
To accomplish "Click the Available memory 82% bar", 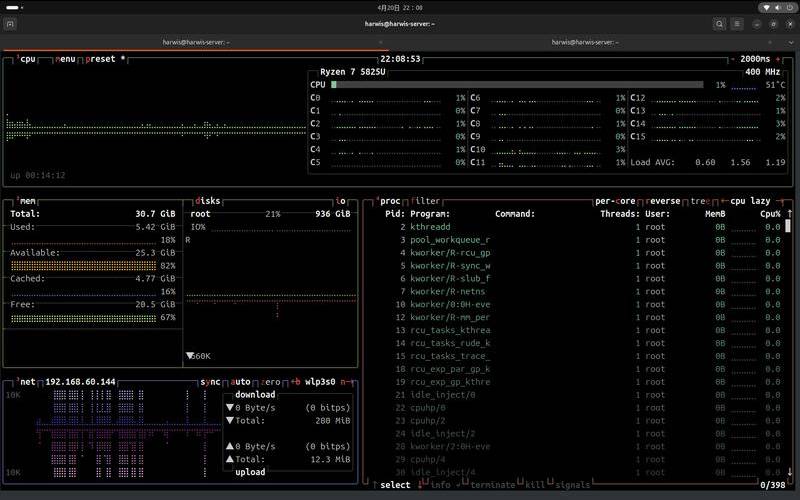I will [x=84, y=266].
